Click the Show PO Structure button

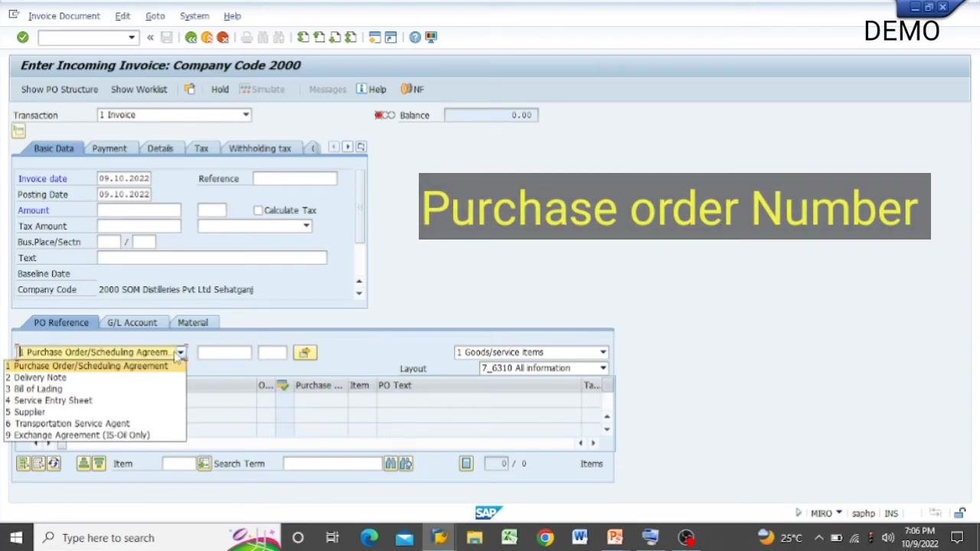(60, 90)
